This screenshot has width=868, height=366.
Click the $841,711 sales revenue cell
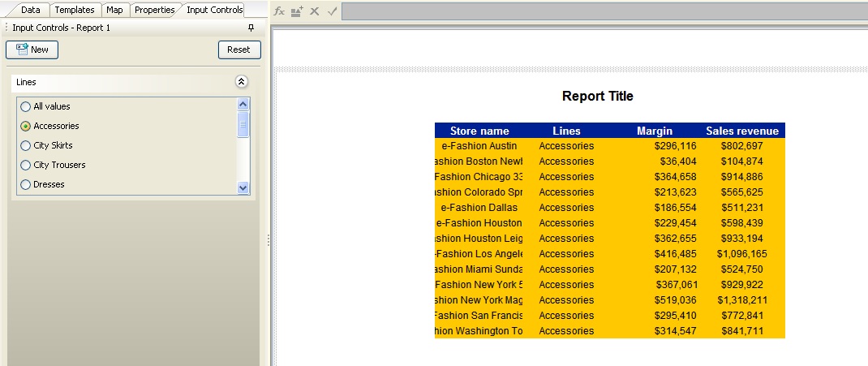[x=741, y=331]
